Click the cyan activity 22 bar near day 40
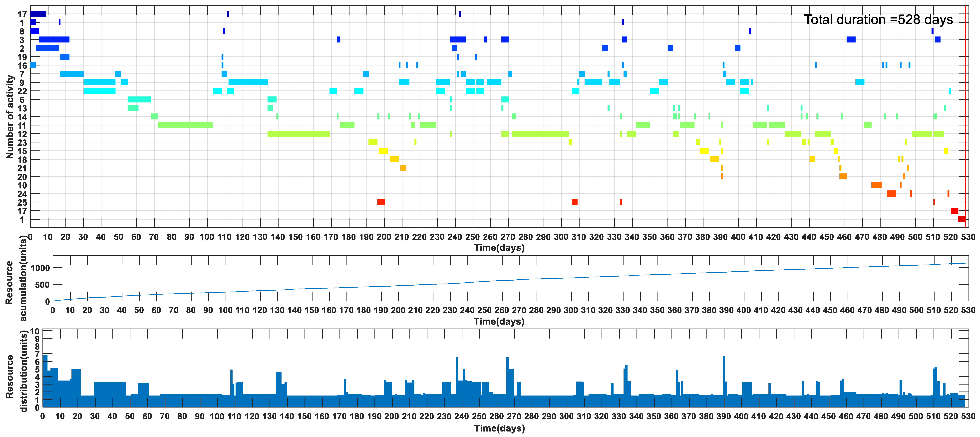The image size is (980, 437). 99,91
